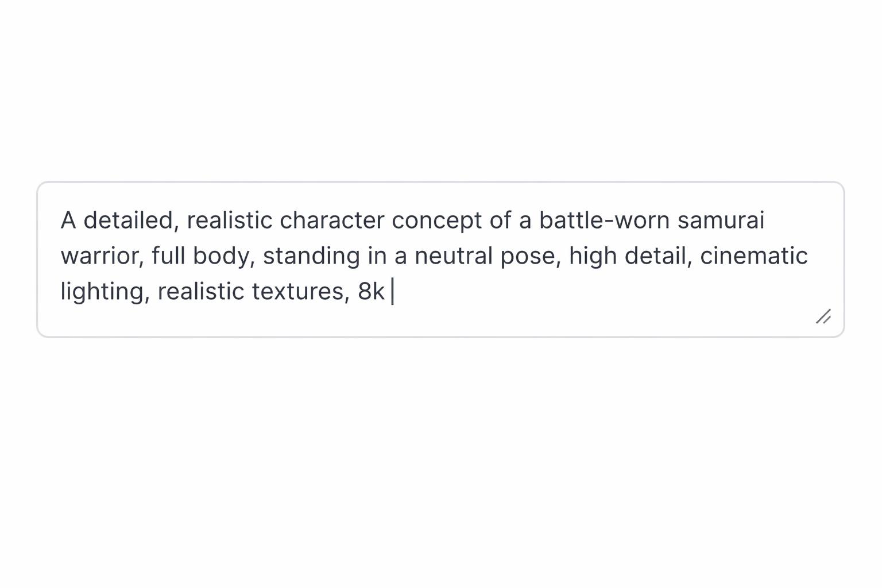Click 'realistic' in the third line
The image size is (882, 588).
tap(201, 292)
